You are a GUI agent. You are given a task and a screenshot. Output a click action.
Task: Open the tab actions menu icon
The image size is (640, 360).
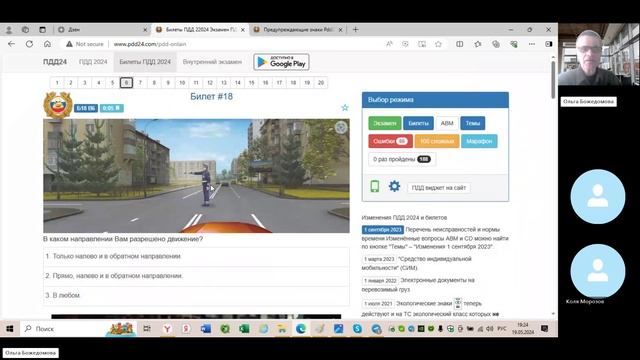[42, 29]
